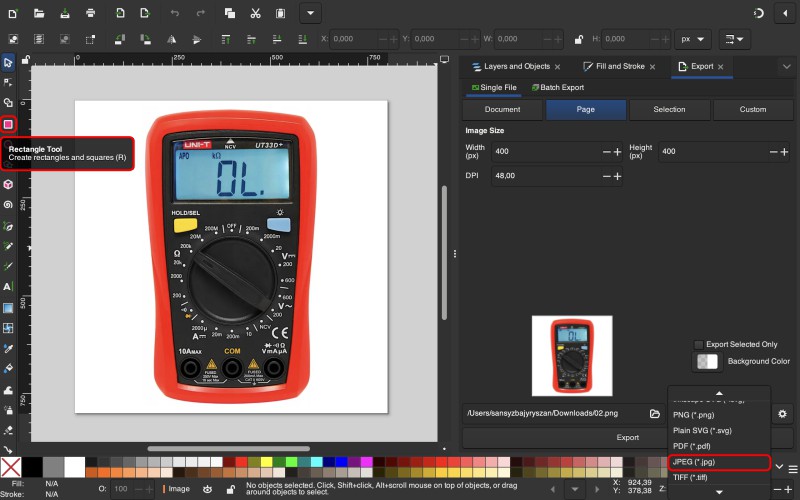Select the Rectangle tool
Viewport: 800px width, 500px height.
8,124
